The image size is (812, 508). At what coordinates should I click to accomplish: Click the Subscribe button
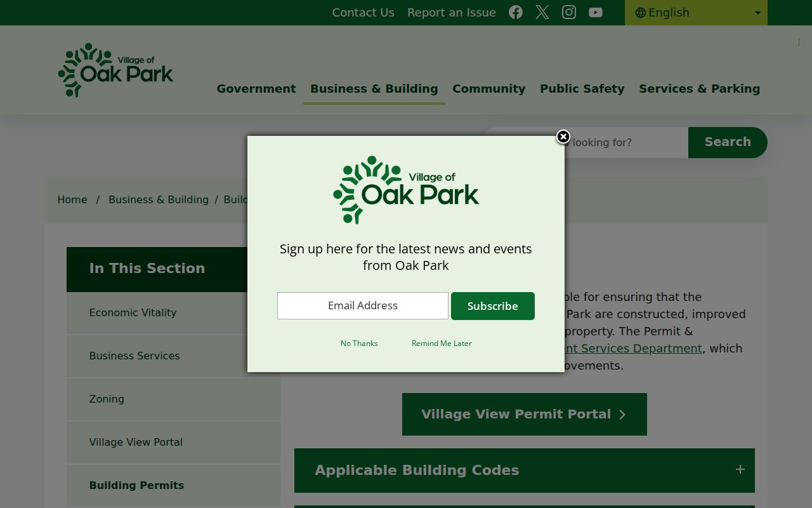tap(493, 306)
